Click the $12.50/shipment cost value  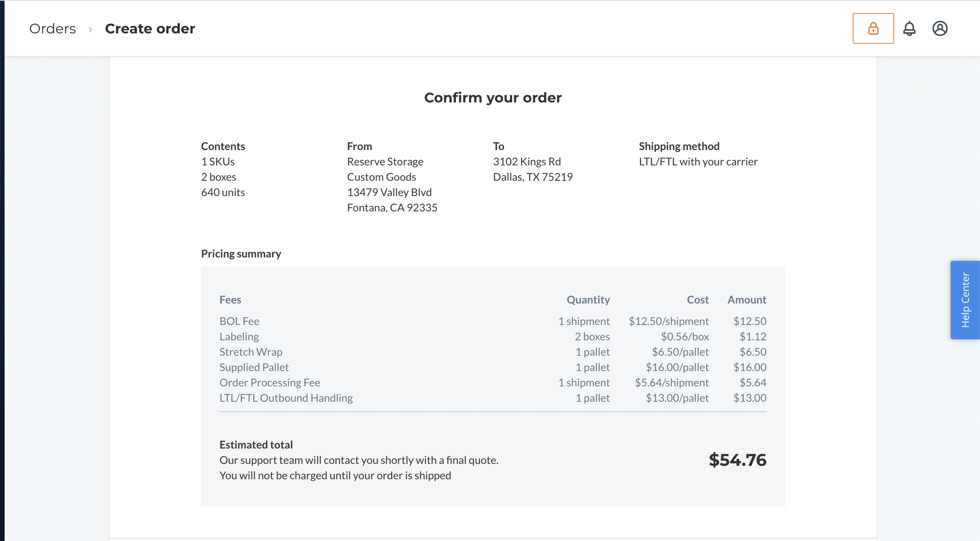(x=668, y=321)
